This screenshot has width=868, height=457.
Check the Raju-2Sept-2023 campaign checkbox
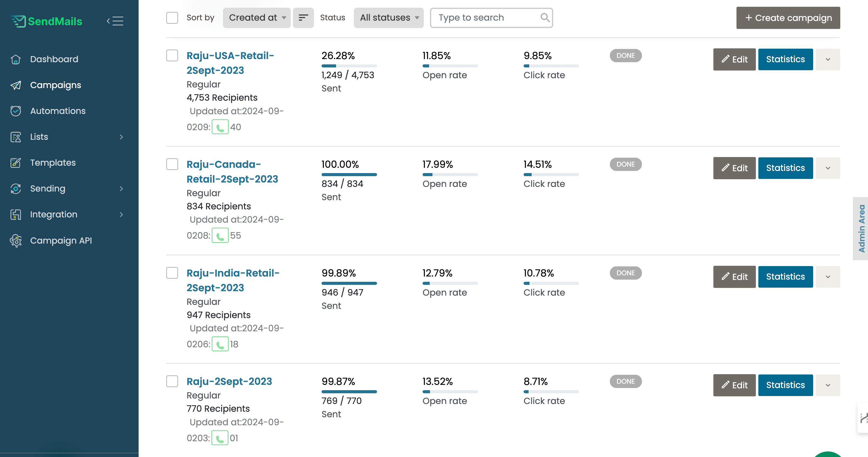[172, 381]
